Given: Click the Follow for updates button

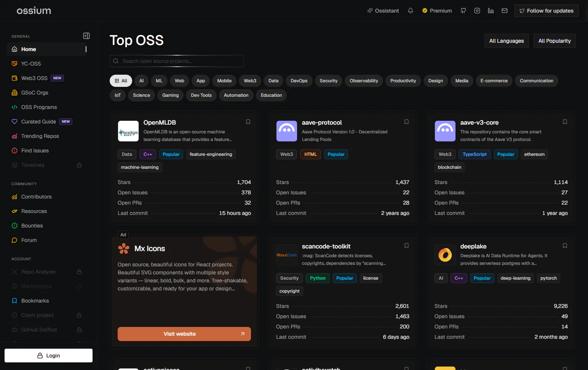Looking at the screenshot, I should tap(546, 11).
